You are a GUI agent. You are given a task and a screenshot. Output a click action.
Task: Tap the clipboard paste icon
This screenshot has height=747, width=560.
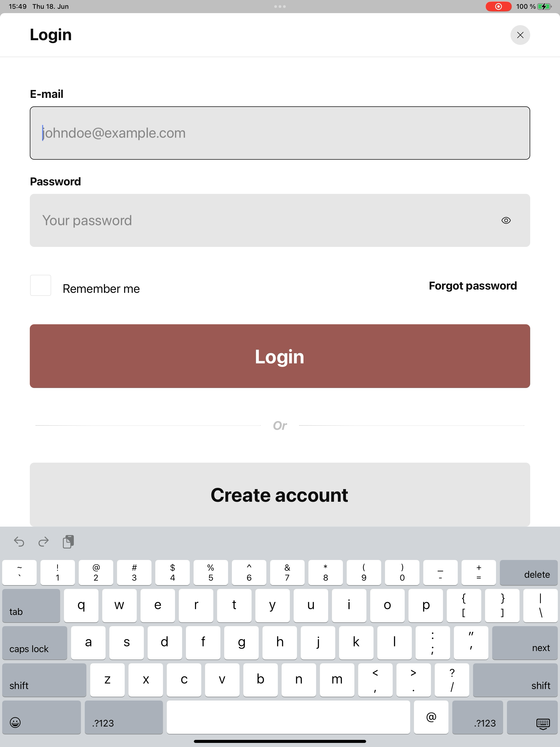tap(68, 542)
